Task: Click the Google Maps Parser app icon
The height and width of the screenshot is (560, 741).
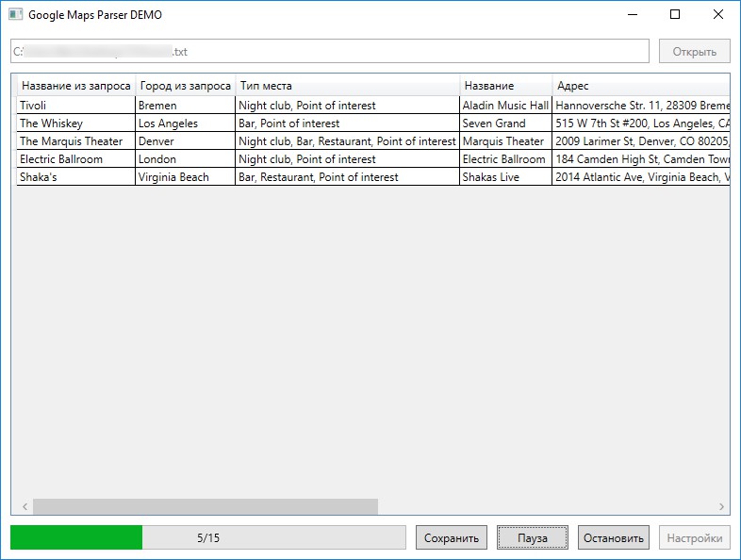Action: [16, 14]
